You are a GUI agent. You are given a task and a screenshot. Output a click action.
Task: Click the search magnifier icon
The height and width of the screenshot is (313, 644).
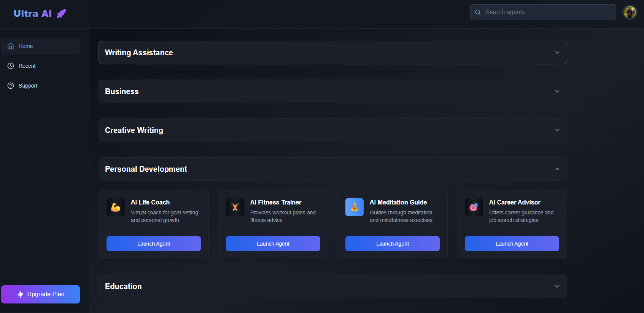point(478,12)
